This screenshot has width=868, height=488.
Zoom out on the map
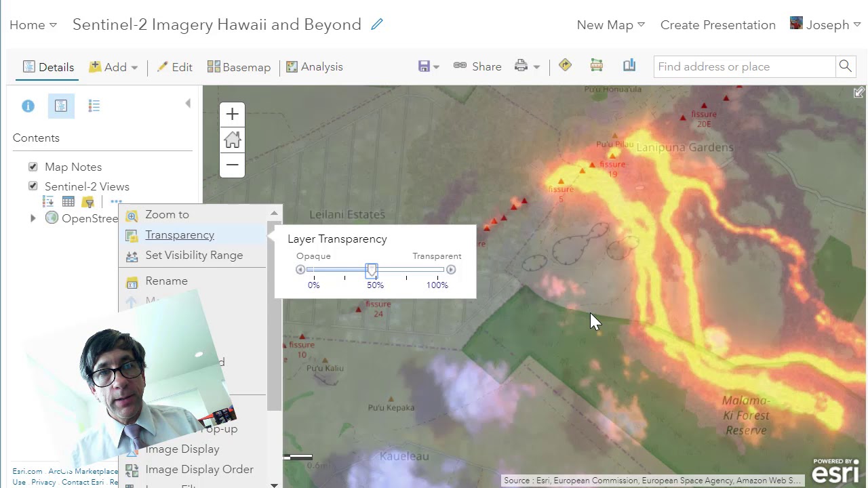point(232,165)
